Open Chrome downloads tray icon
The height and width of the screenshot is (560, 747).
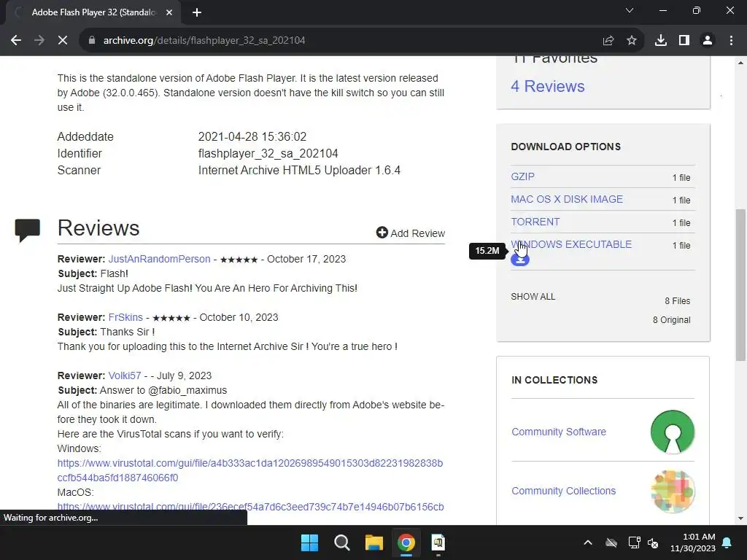(x=661, y=41)
